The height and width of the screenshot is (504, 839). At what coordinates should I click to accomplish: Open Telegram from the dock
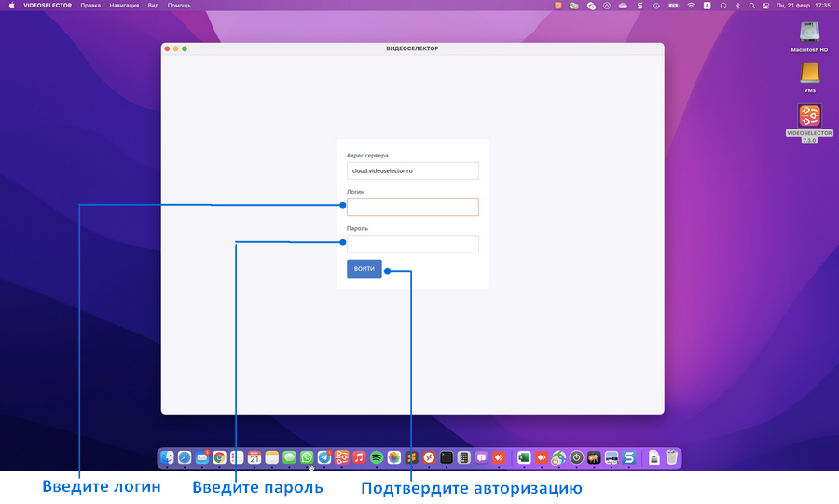point(324,457)
